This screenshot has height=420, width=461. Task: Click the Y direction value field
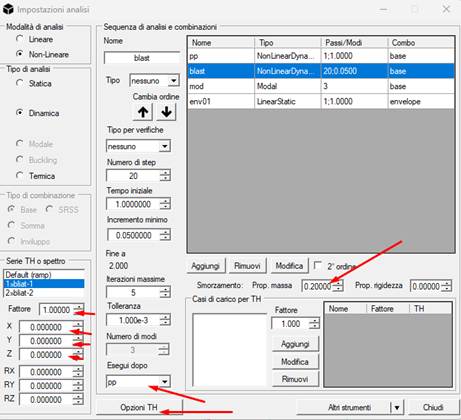click(x=46, y=341)
